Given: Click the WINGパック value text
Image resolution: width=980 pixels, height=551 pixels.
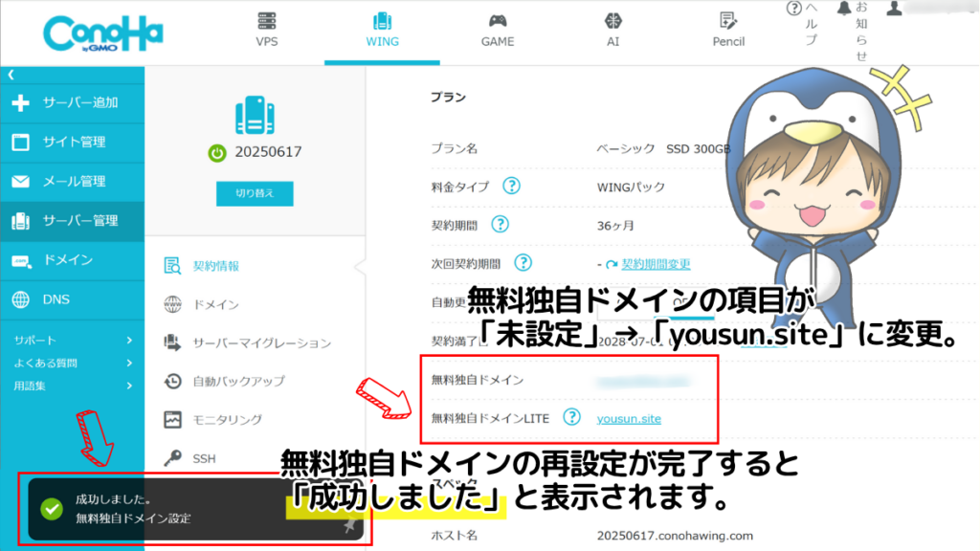Looking at the screenshot, I should point(631,187).
